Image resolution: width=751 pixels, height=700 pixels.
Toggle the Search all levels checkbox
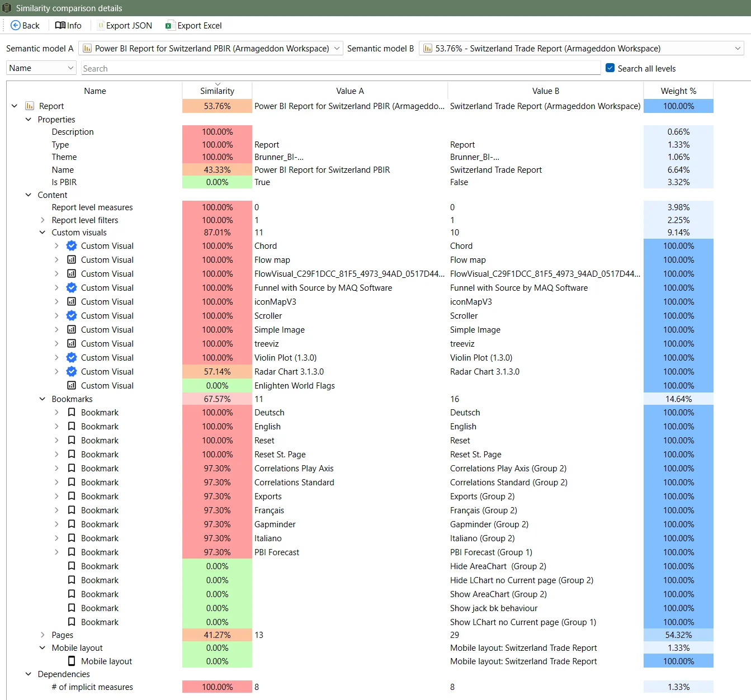coord(610,68)
